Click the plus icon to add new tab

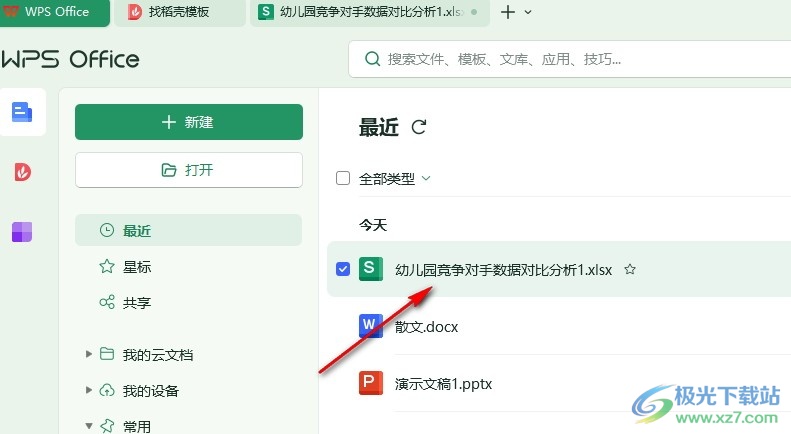tap(508, 12)
